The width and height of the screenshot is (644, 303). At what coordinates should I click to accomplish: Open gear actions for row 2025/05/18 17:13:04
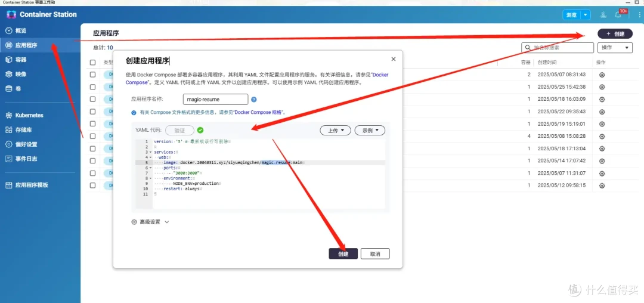pyautogui.click(x=602, y=149)
